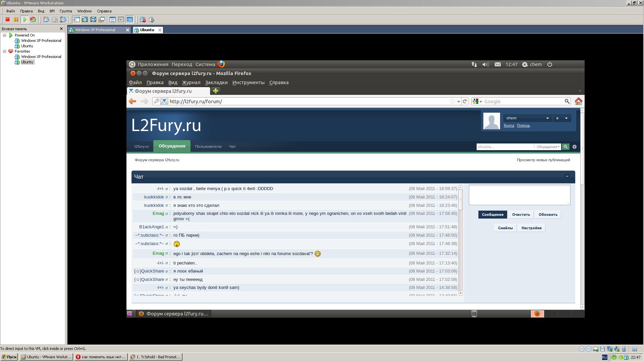Open the Windows menu in VMware
Viewport: 644px width, 362px height.
[x=84, y=11]
